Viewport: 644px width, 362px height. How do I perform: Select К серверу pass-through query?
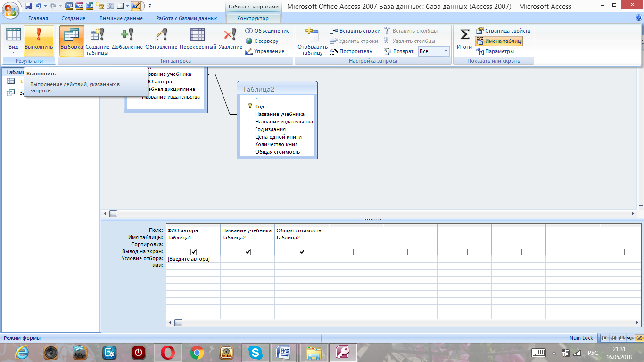pyautogui.click(x=262, y=41)
